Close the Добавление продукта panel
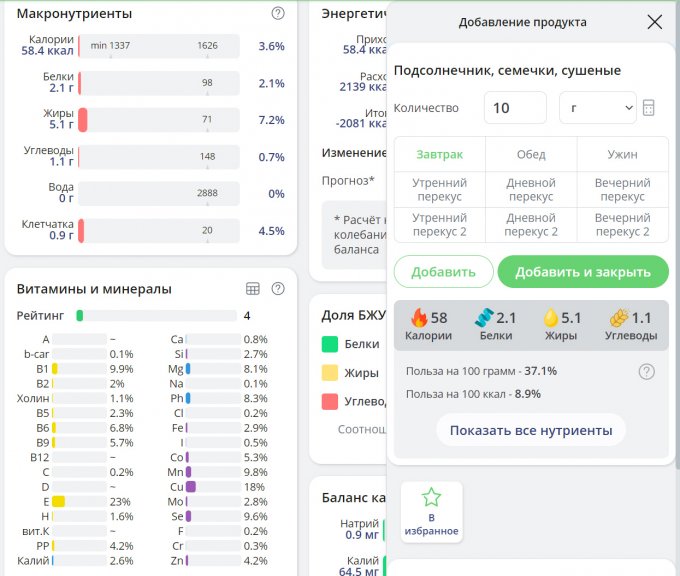 point(654,22)
